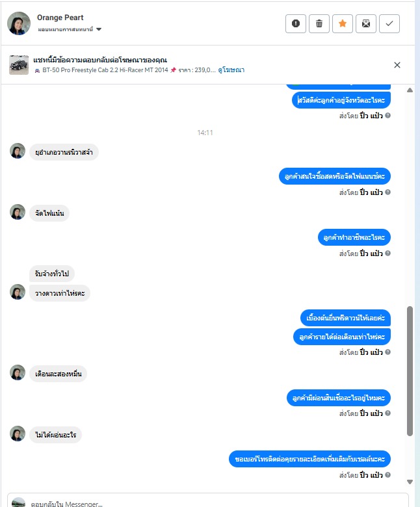420x507 pixels.
Task: Mark conversation unread with envelope icon
Action: click(365, 23)
